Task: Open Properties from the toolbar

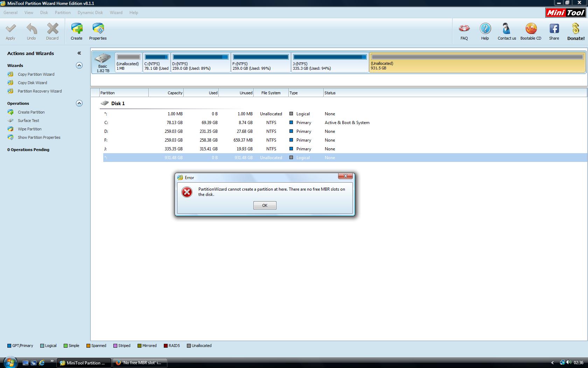Action: (x=98, y=28)
